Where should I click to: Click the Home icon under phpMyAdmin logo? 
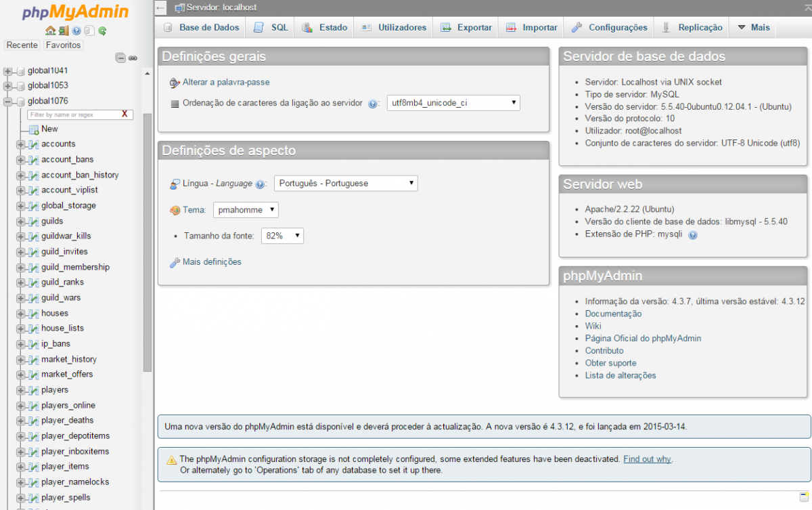(50, 30)
